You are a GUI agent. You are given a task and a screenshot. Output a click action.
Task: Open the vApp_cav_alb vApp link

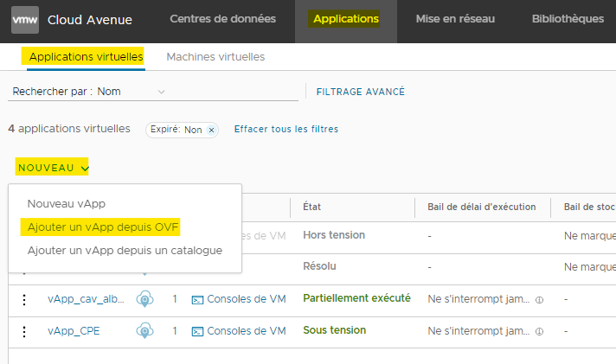click(86, 299)
